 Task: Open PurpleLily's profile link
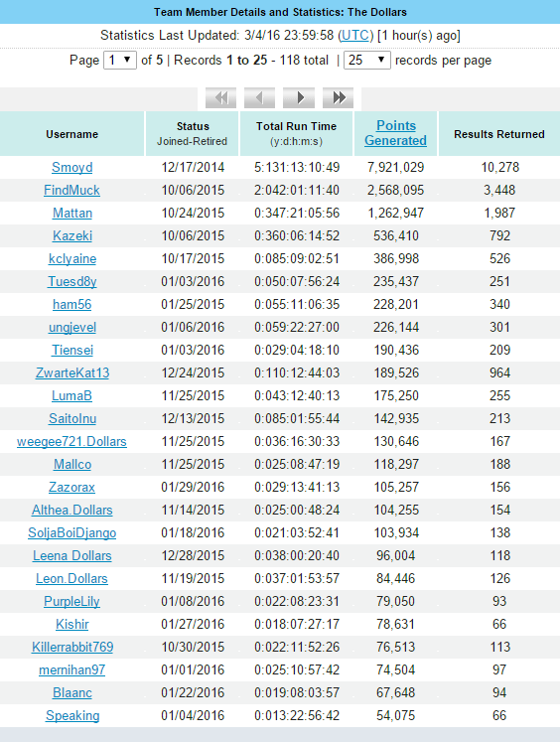pyautogui.click(x=71, y=602)
